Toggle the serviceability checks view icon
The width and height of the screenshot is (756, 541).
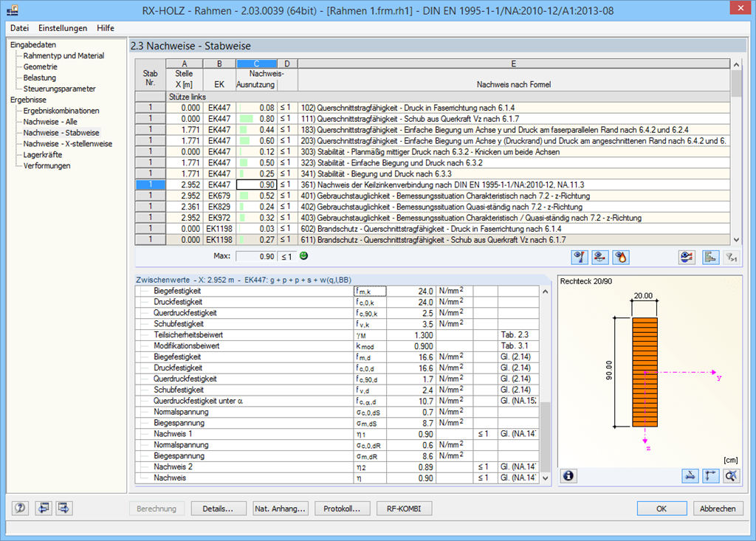pyautogui.click(x=600, y=258)
